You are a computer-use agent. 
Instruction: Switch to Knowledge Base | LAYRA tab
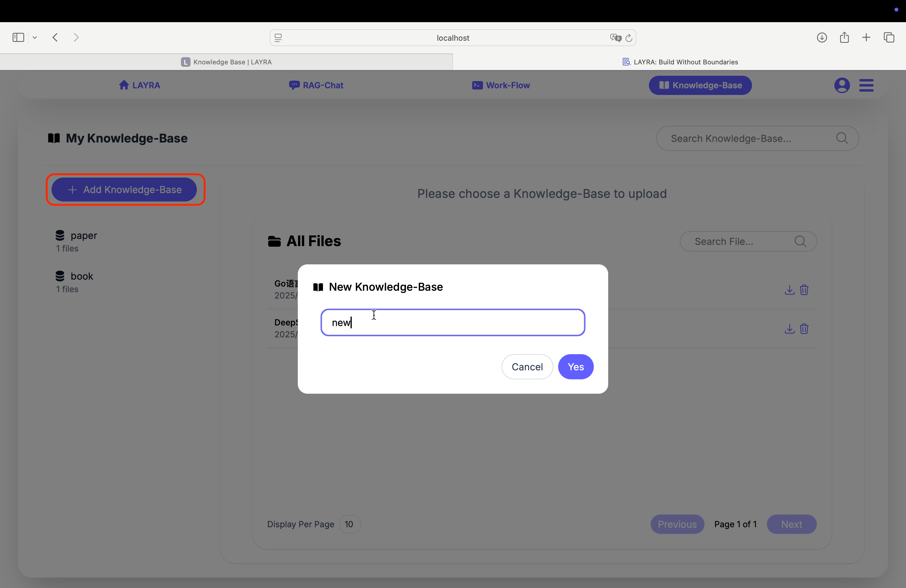pyautogui.click(x=226, y=62)
